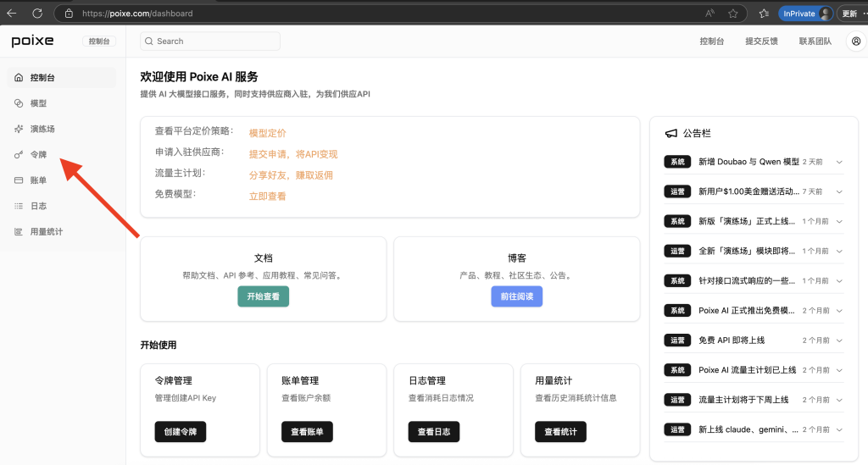868x465 pixels.
Task: Click the 欢迎使用 Poixe AI 服务 heading
Action: (199, 77)
